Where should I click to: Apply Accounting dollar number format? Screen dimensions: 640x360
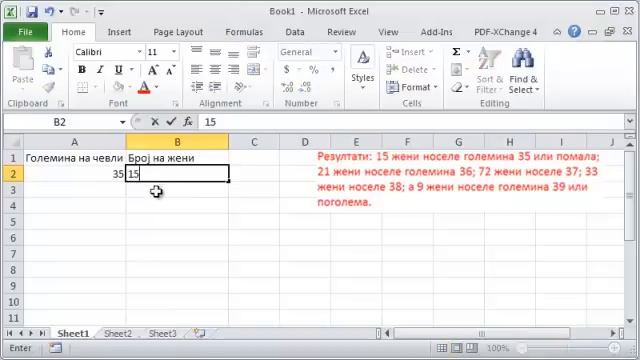[287, 69]
